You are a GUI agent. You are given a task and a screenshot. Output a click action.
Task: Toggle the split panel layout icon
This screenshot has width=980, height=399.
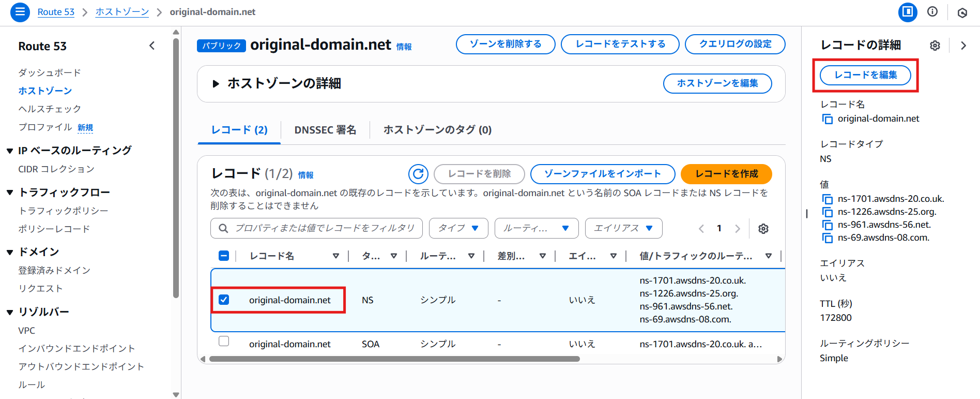908,12
